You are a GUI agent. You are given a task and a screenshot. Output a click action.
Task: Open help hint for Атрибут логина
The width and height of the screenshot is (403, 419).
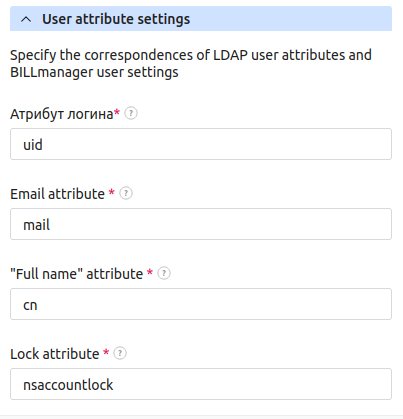click(131, 113)
